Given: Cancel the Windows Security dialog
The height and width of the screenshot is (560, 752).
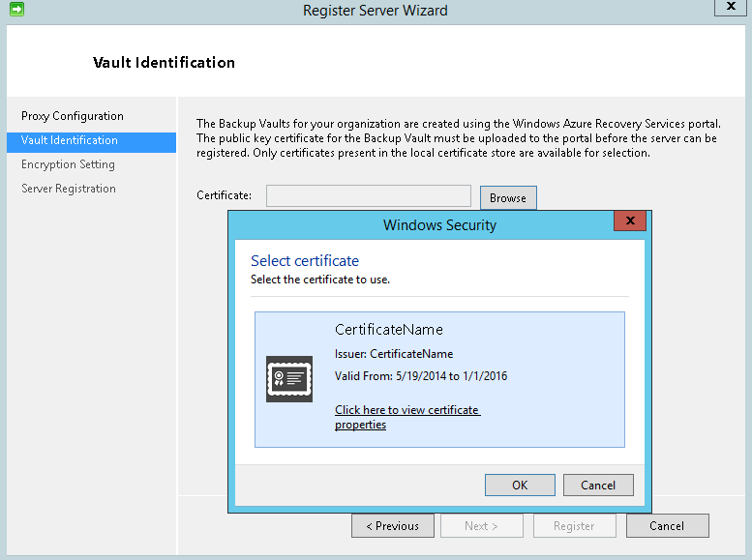Looking at the screenshot, I should pos(598,486).
